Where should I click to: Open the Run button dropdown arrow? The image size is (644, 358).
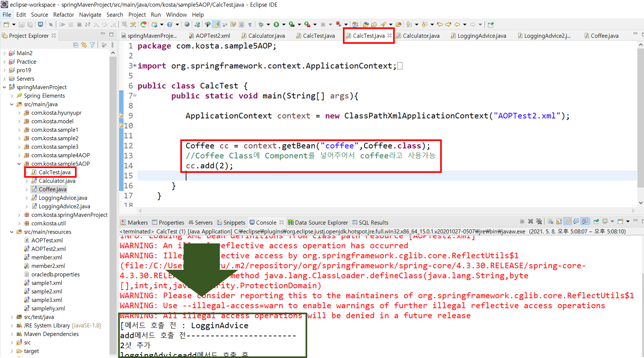[x=284, y=24]
